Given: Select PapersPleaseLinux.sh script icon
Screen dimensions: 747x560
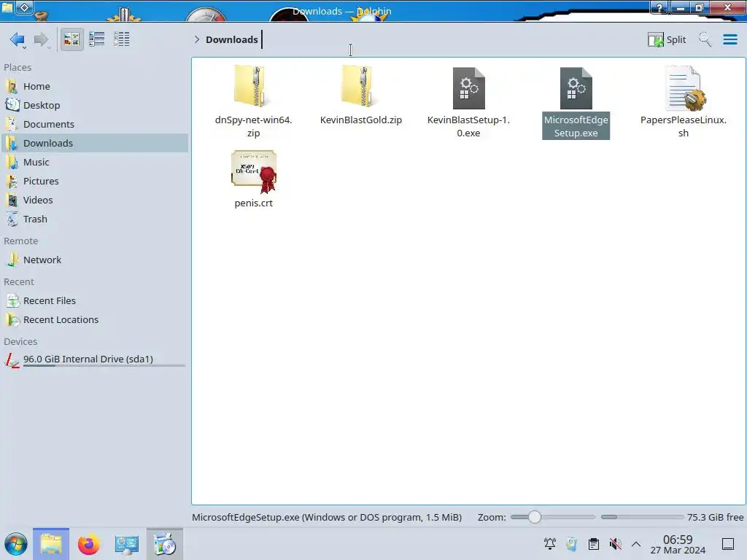Looking at the screenshot, I should [685, 87].
